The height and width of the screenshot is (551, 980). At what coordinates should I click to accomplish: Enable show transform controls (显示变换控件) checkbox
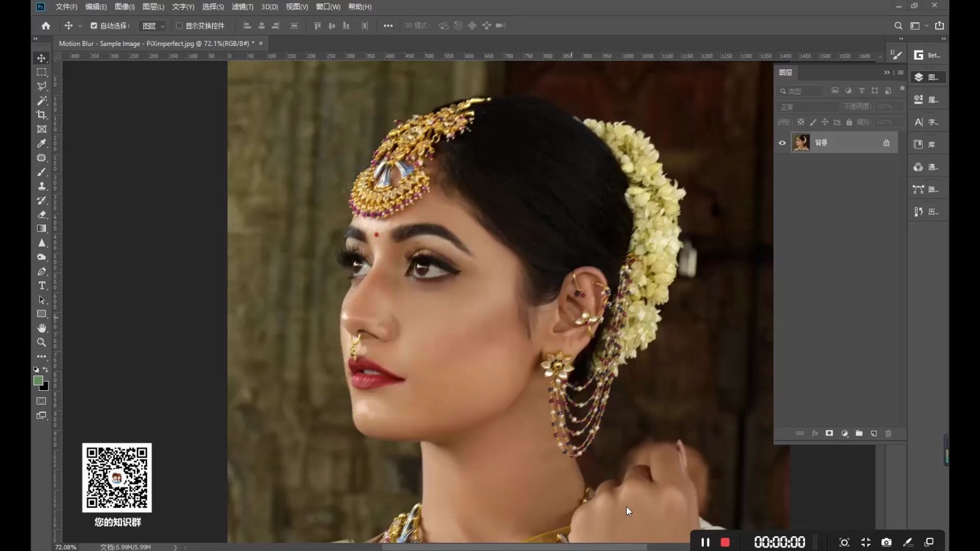click(179, 26)
